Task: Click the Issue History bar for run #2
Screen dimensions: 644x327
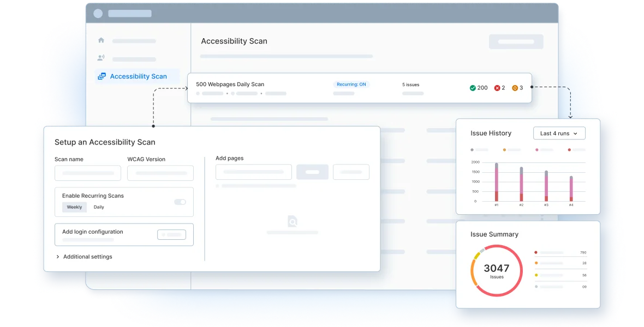Action: tap(521, 184)
